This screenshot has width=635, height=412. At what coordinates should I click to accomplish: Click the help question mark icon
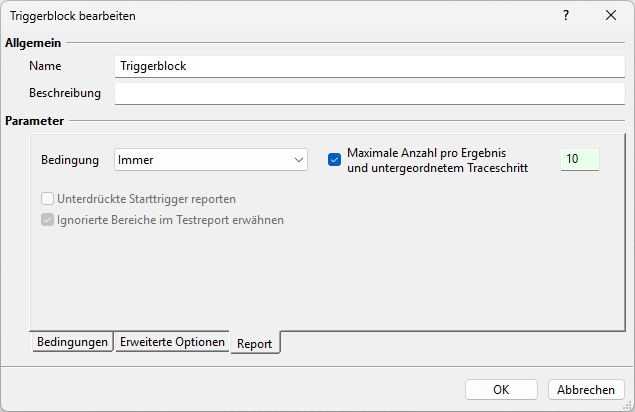(566, 15)
